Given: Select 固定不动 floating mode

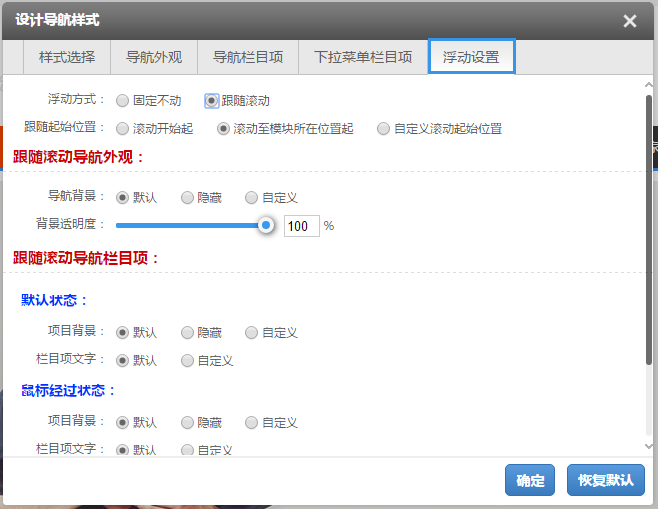Looking at the screenshot, I should pos(122,101).
